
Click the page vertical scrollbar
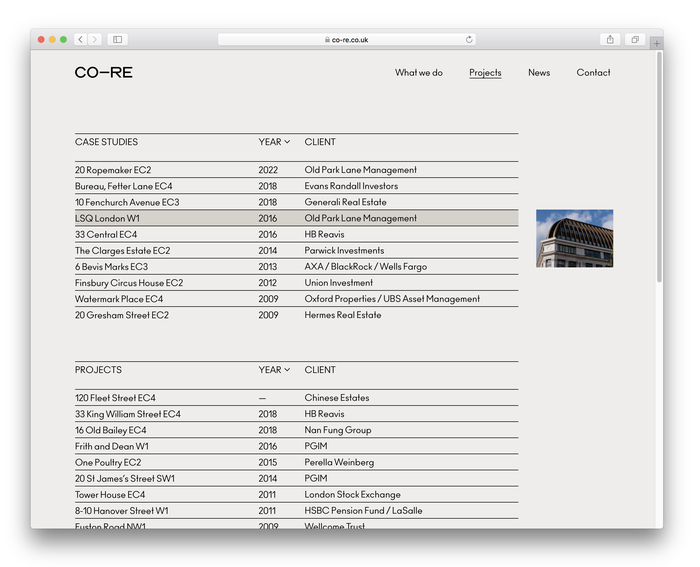659,170
